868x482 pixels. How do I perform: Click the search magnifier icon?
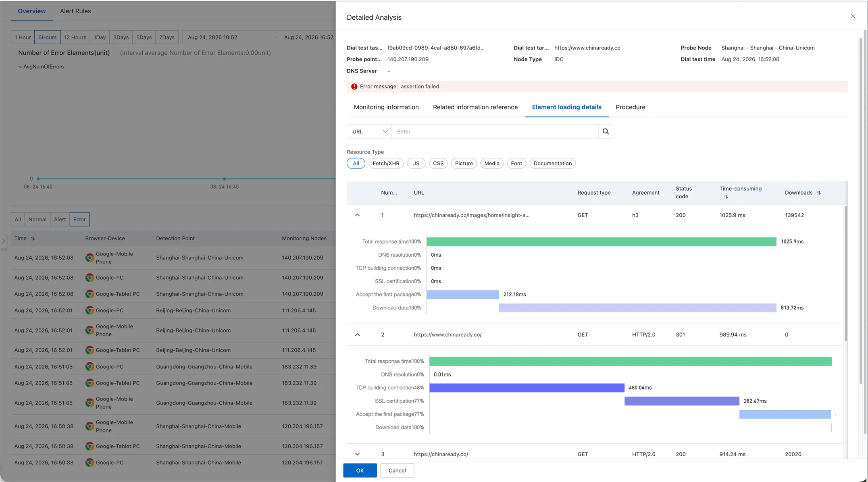(606, 131)
